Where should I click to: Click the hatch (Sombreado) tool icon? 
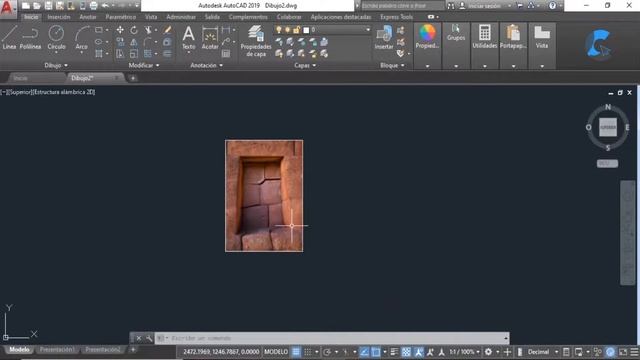[x=99, y=53]
